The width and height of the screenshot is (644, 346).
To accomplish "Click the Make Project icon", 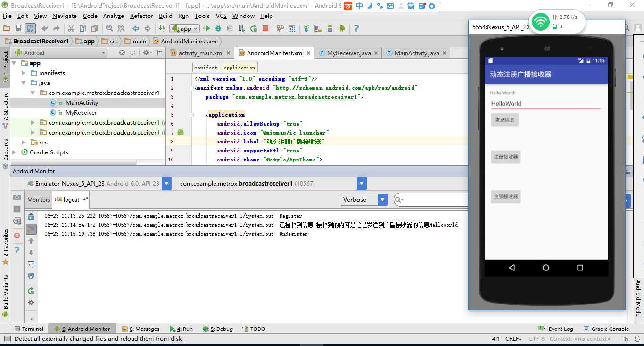I will [x=162, y=29].
